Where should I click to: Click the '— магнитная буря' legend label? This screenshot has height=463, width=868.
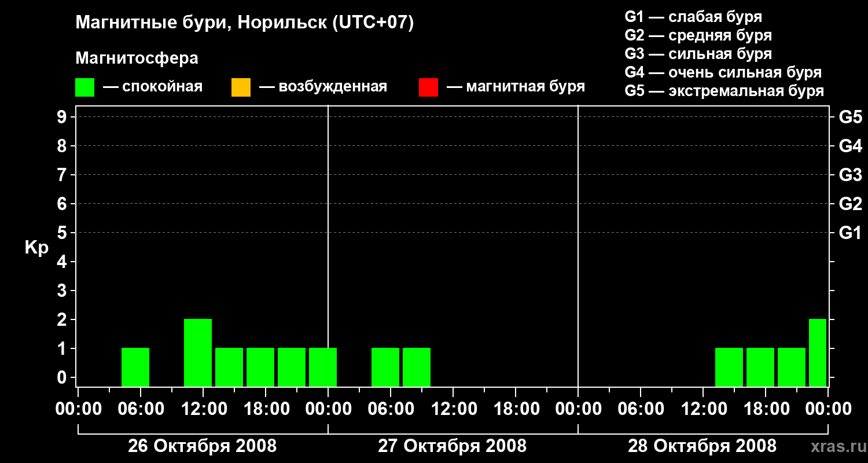[516, 87]
